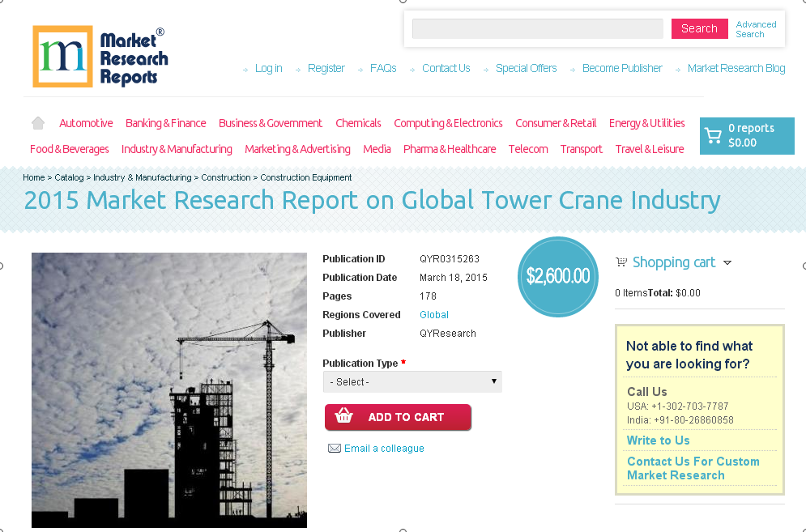Expand the Shopping cart chevron
The width and height of the screenshot is (806, 532).
(728, 262)
